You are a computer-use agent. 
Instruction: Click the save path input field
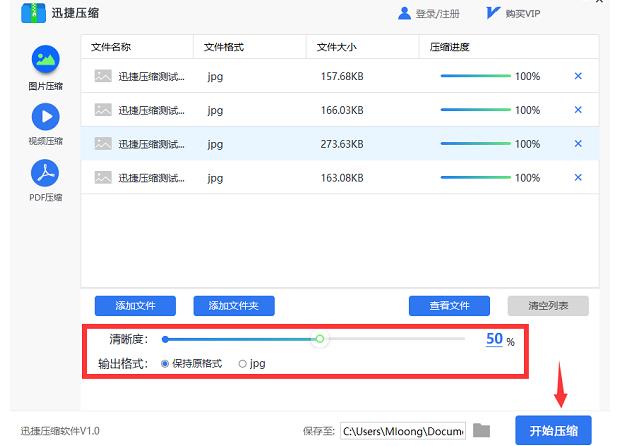pyautogui.click(x=402, y=431)
